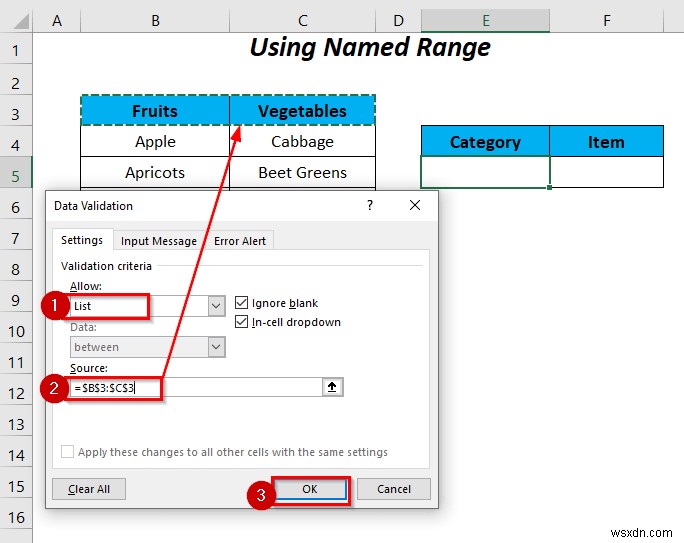Click the Clear All button
The image size is (684, 543).
89,489
